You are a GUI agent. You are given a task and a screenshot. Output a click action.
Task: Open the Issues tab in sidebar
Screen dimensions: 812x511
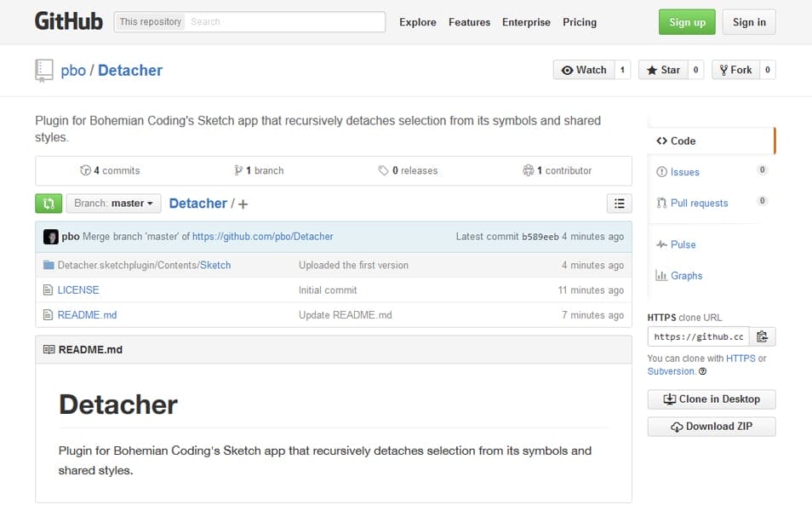(684, 172)
